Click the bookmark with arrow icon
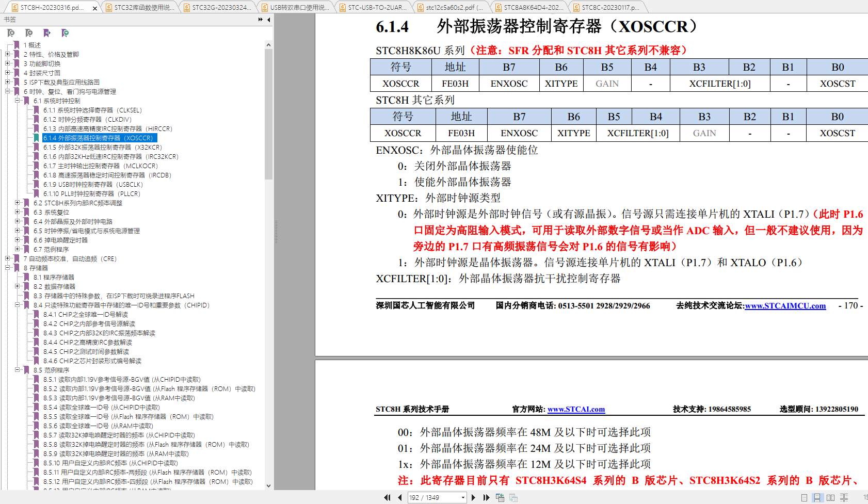This screenshot has height=504, width=868. (47, 33)
